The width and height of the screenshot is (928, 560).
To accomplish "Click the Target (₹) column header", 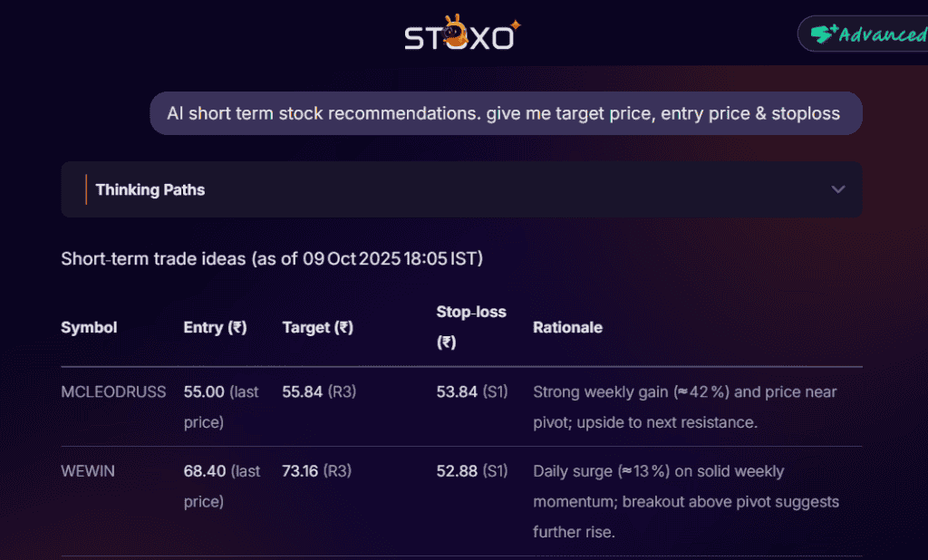I will (317, 327).
